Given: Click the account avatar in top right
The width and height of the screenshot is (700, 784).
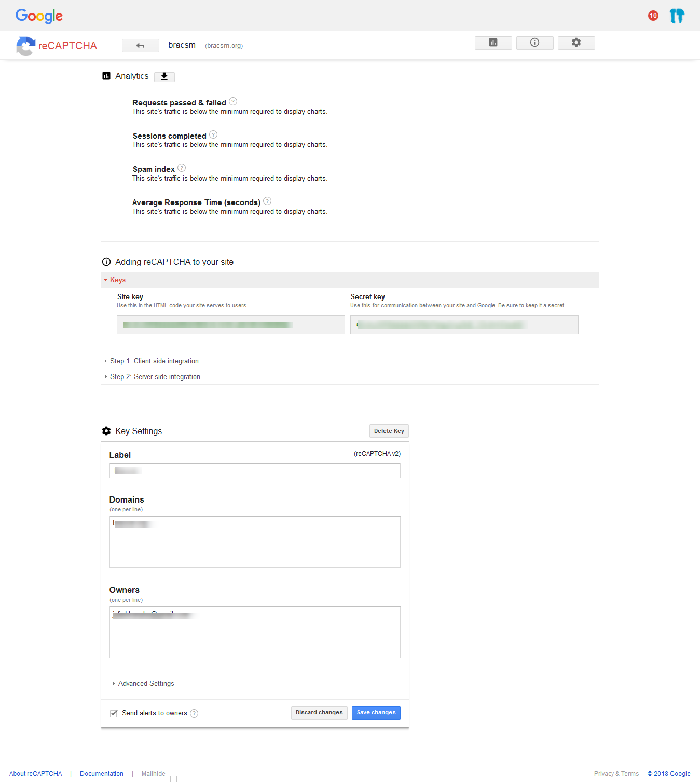Looking at the screenshot, I should pyautogui.click(x=677, y=16).
